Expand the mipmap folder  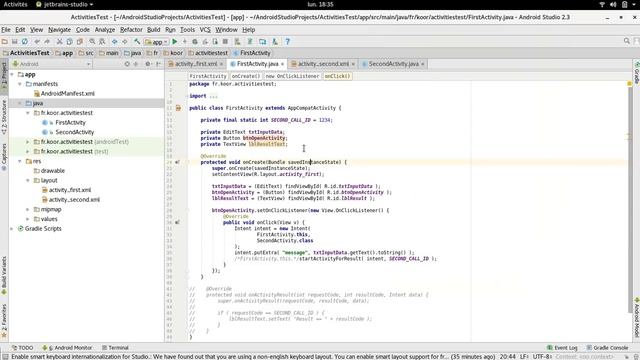click(x=28, y=209)
